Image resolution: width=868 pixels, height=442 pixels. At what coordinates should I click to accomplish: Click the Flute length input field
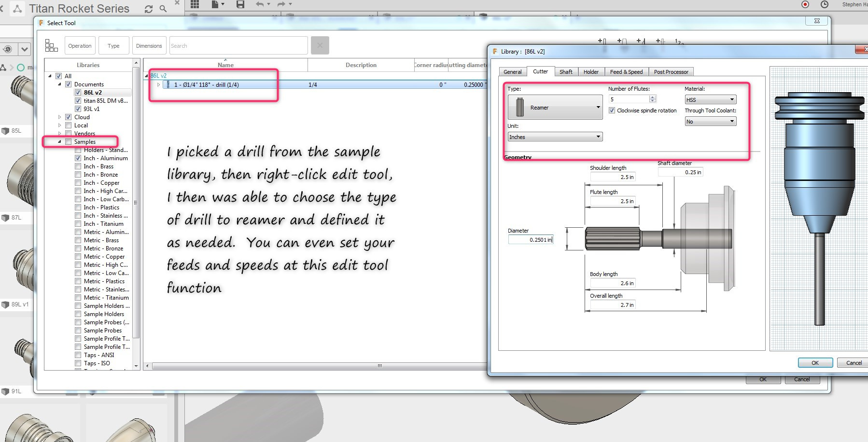[612, 201]
